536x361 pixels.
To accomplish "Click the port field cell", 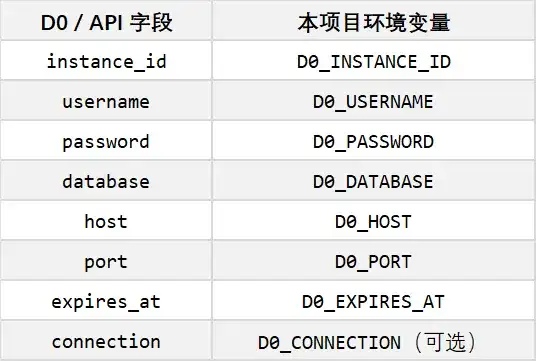I will (x=106, y=260).
